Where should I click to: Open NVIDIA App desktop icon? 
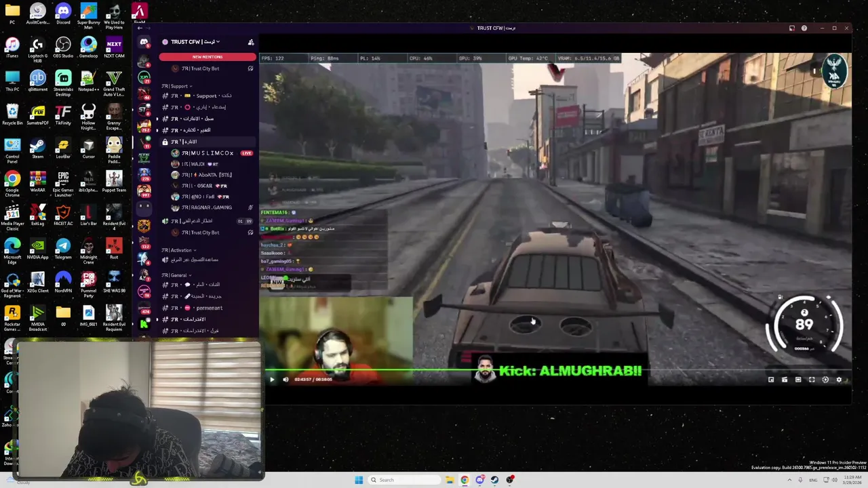pos(37,249)
